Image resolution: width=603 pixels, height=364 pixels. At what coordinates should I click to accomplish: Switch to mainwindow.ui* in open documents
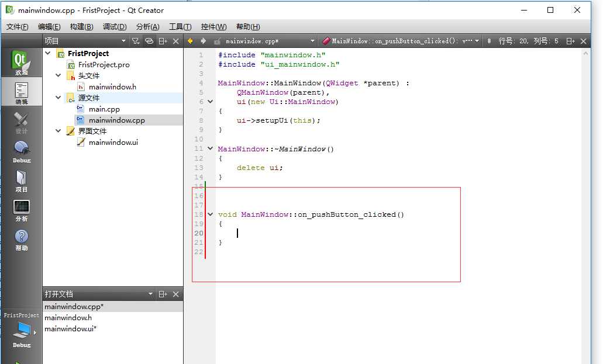(x=113, y=329)
